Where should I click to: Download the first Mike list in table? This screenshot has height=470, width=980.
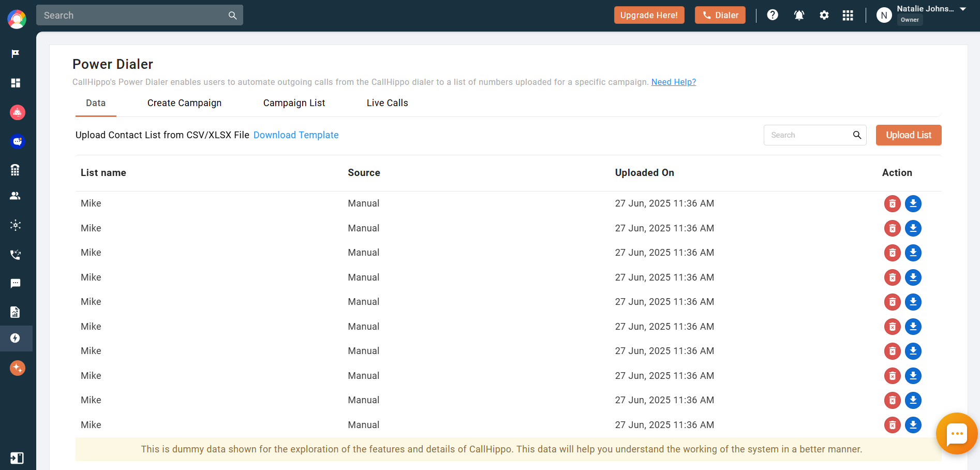pyautogui.click(x=913, y=203)
